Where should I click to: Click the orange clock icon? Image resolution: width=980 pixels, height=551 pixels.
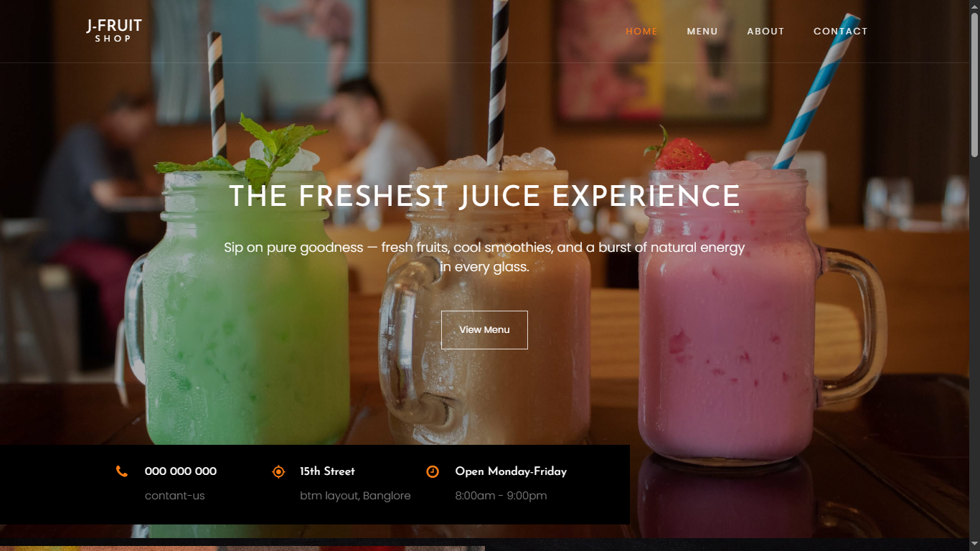coord(433,471)
